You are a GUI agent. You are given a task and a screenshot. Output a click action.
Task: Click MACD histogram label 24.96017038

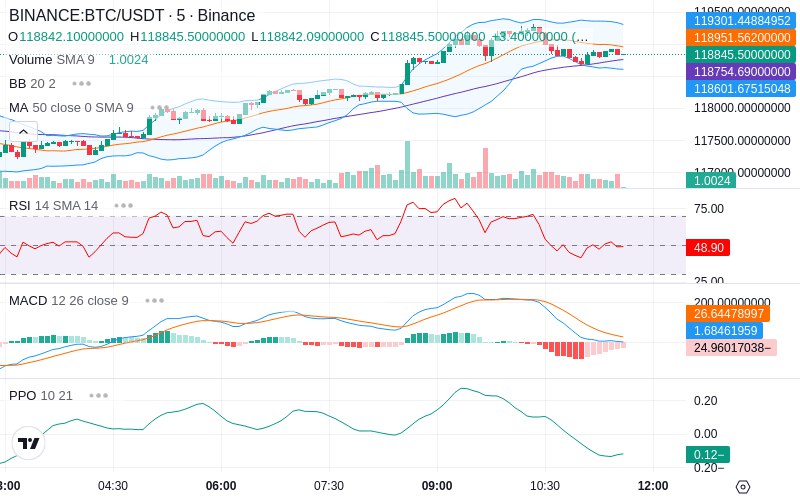pos(731,347)
